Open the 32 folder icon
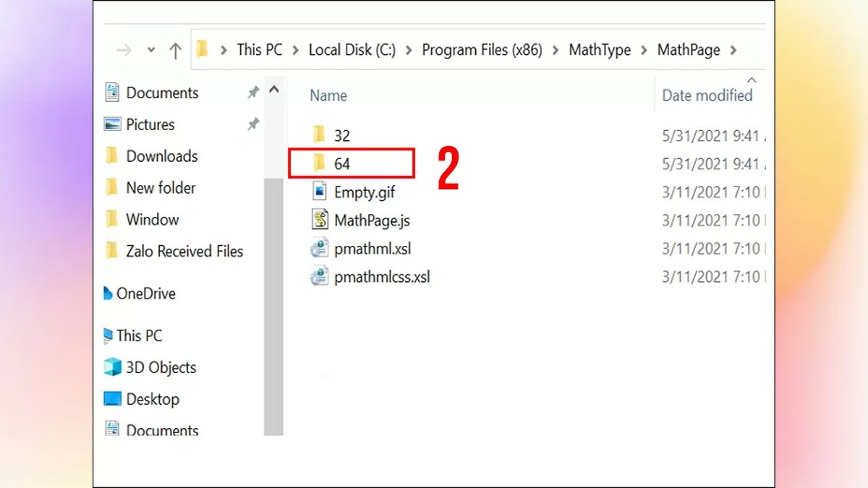The image size is (868, 488). tap(319, 135)
